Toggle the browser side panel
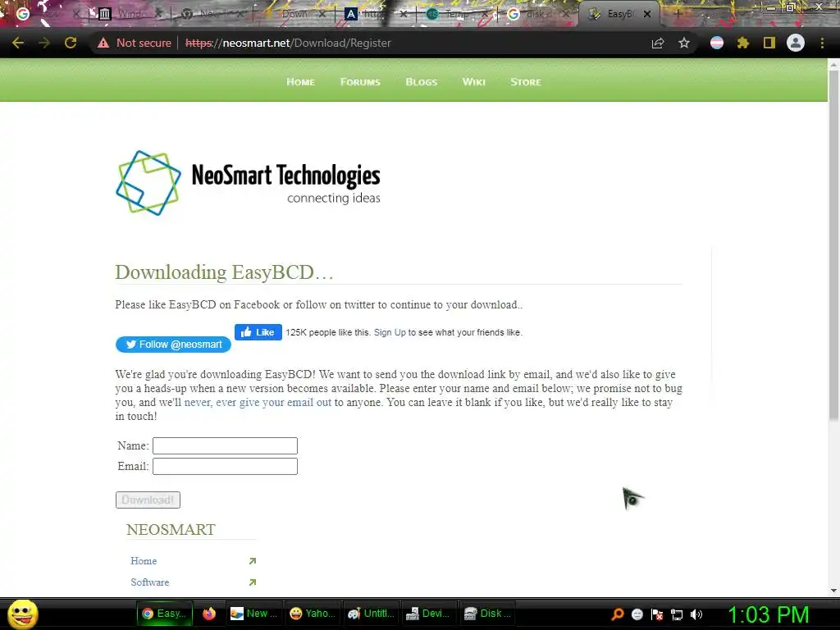The height and width of the screenshot is (630, 840). point(769,43)
